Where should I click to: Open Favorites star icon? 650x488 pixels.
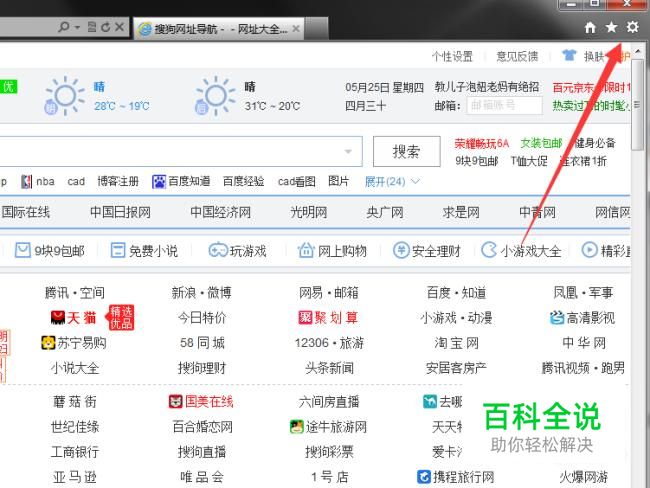pyautogui.click(x=611, y=27)
